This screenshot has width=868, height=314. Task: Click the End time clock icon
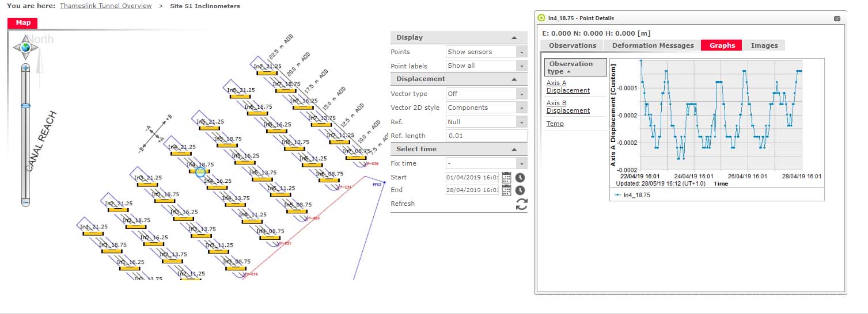[520, 190]
